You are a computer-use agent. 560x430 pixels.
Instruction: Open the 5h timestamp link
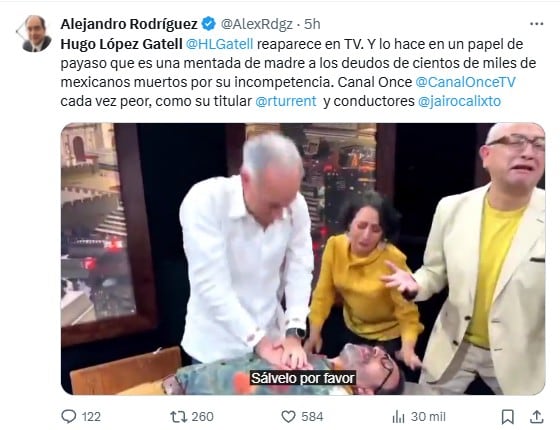pos(312,24)
